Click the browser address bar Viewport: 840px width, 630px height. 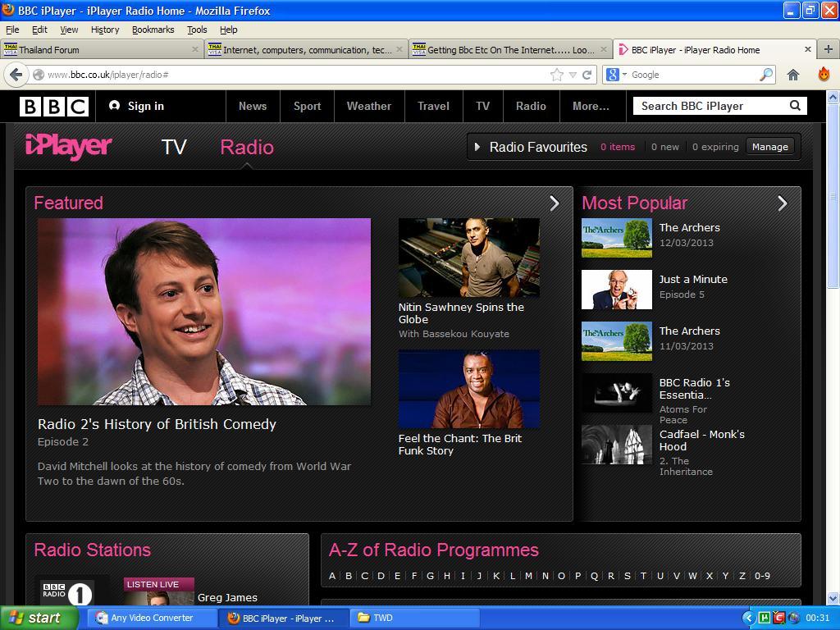(294, 75)
